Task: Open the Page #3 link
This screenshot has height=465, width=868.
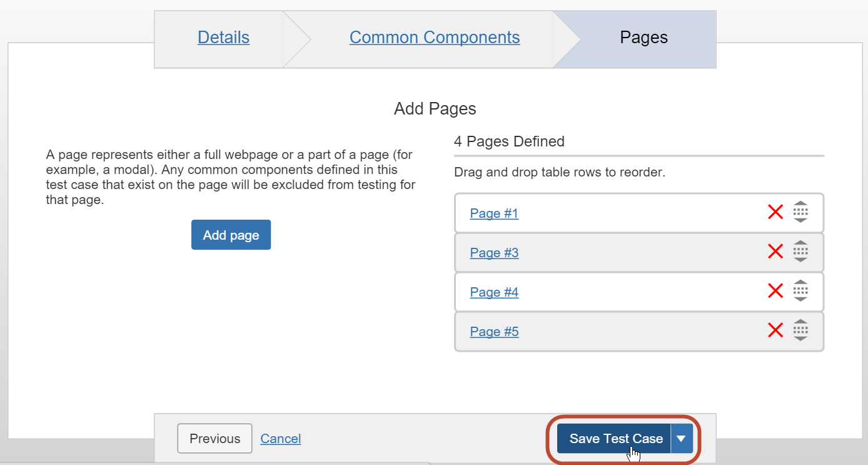Action: [494, 252]
